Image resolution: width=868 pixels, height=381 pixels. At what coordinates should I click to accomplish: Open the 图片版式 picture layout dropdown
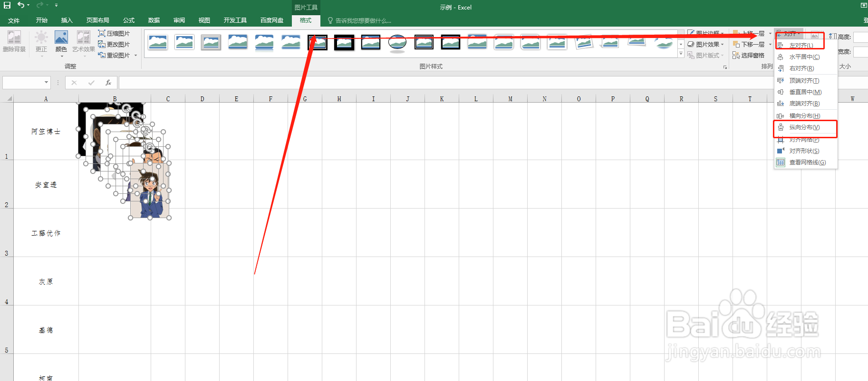point(705,55)
